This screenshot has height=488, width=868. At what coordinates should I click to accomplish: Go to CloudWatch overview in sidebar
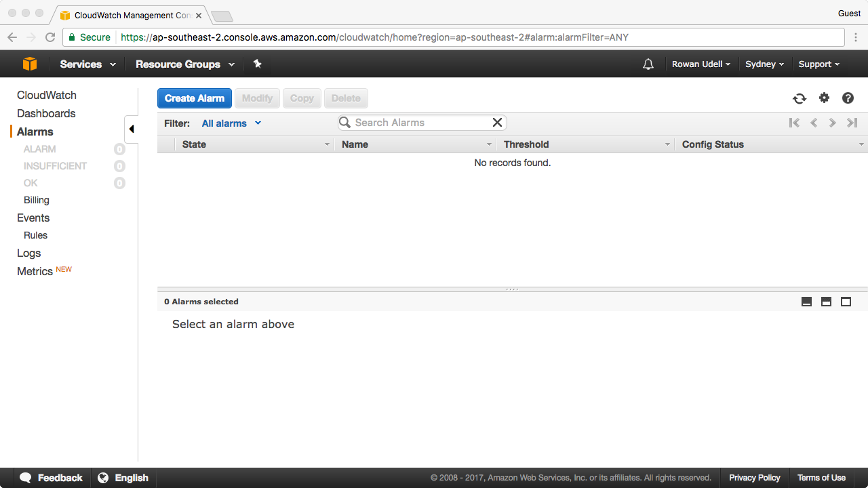[47, 96]
